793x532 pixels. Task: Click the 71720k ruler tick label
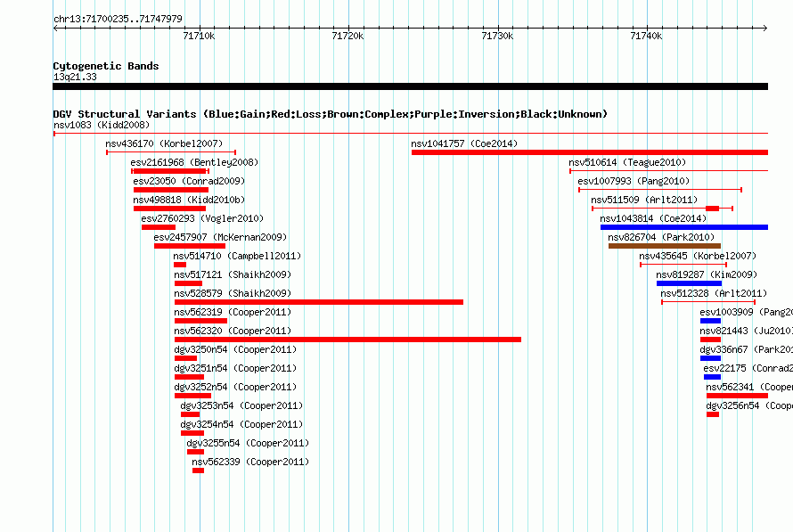tap(347, 36)
